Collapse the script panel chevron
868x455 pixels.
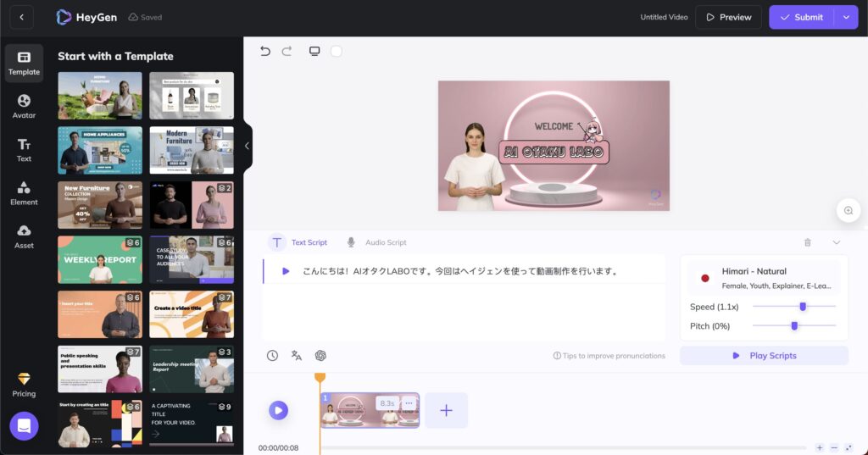[837, 242]
